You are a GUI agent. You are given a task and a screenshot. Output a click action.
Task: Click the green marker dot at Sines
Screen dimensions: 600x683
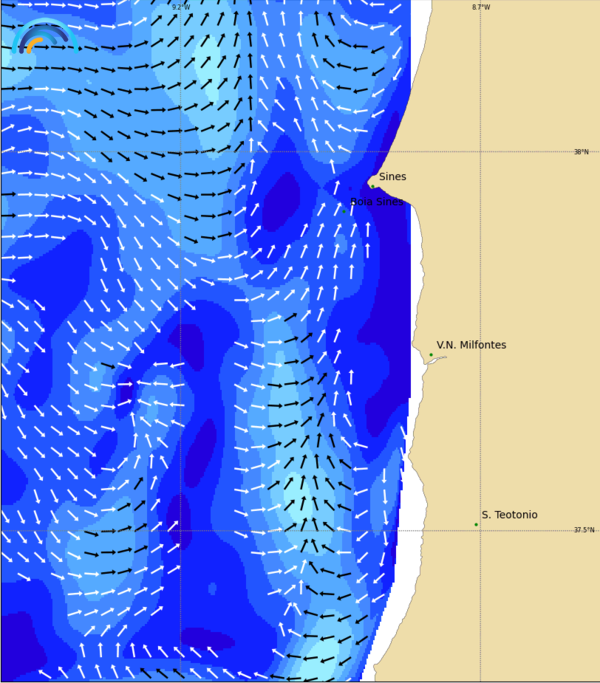click(372, 185)
